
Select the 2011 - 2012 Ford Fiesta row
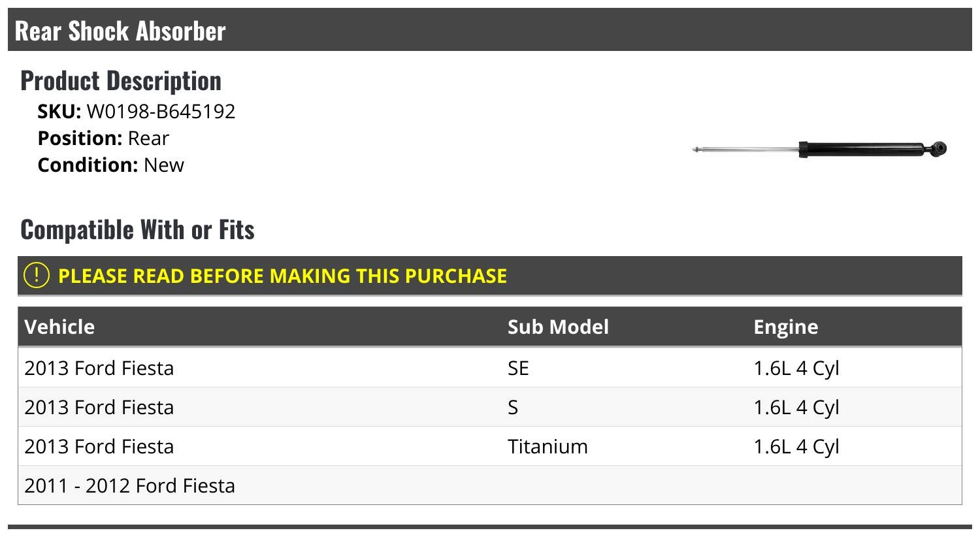pyautogui.click(x=490, y=485)
